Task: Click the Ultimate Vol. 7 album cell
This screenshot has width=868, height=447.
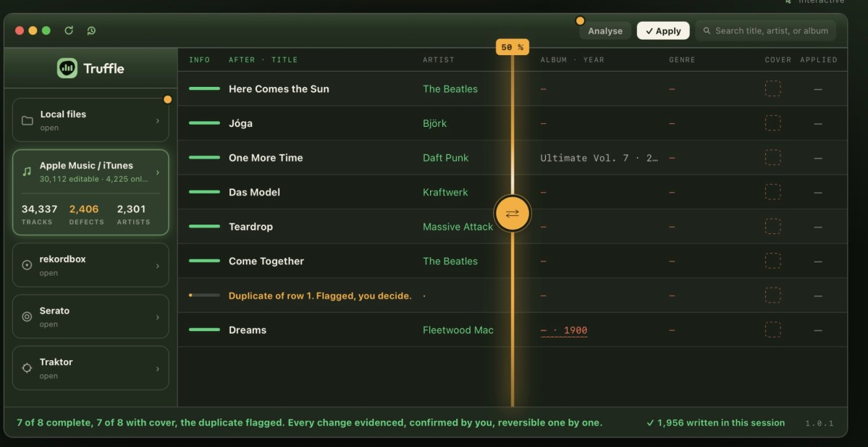Action: pos(599,158)
